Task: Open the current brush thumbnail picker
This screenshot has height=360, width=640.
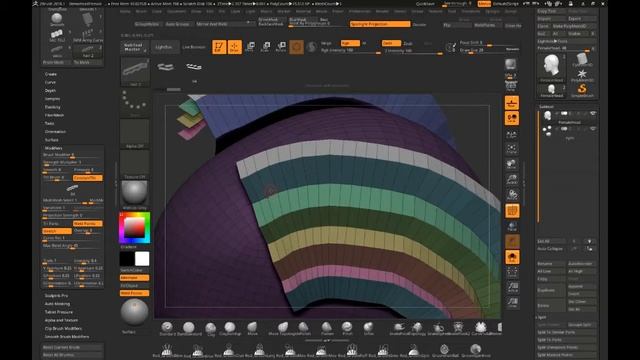Action: click(x=135, y=71)
